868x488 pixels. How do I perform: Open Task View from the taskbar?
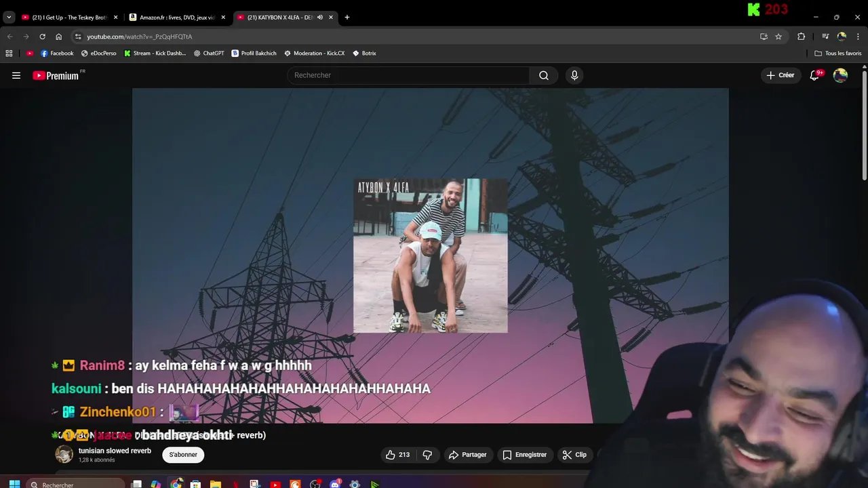tap(136, 484)
